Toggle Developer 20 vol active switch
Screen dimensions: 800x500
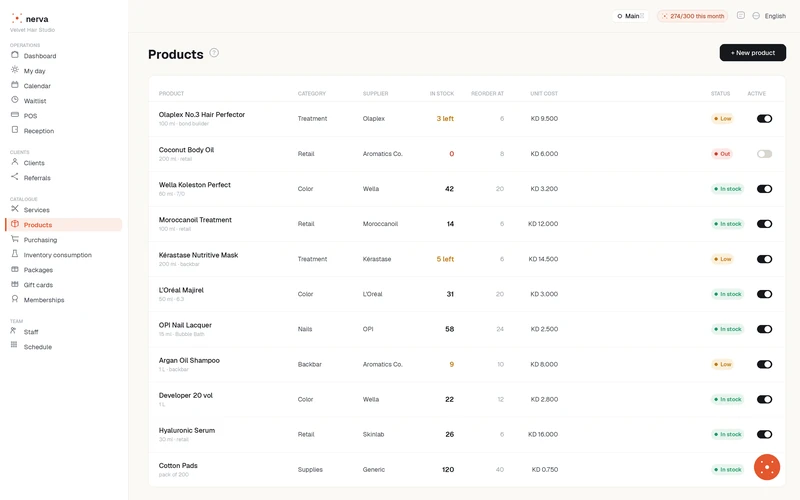click(764, 399)
